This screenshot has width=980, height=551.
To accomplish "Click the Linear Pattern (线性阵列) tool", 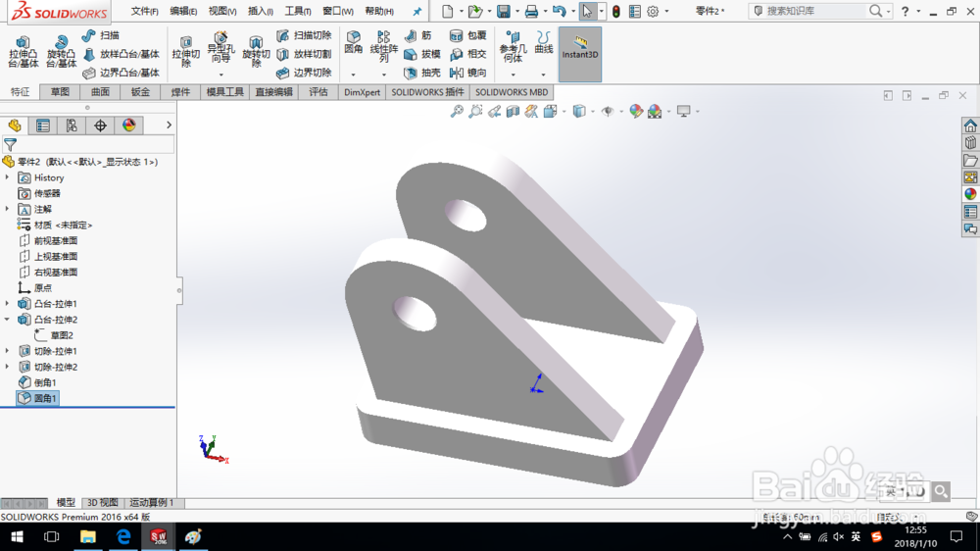I will [x=384, y=47].
